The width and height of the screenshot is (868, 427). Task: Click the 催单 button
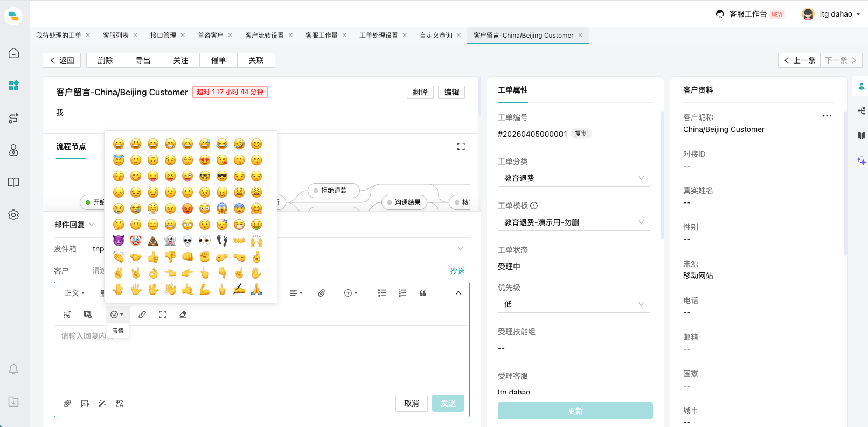coord(218,60)
